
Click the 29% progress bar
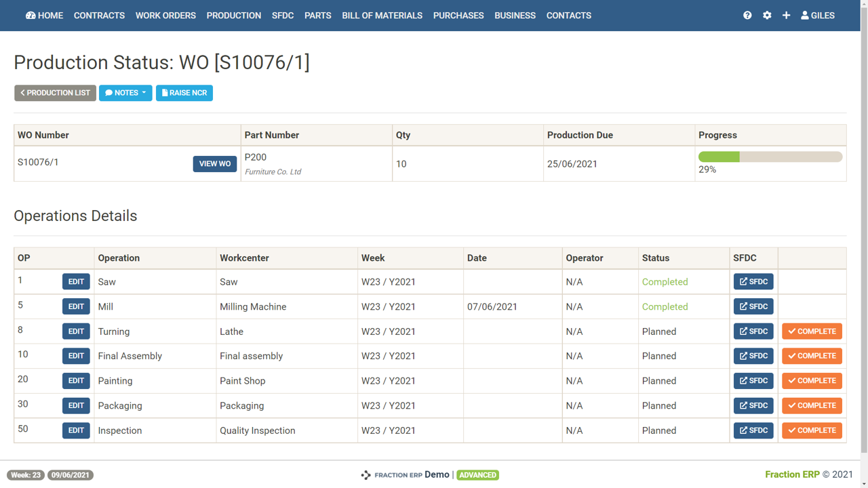click(770, 157)
